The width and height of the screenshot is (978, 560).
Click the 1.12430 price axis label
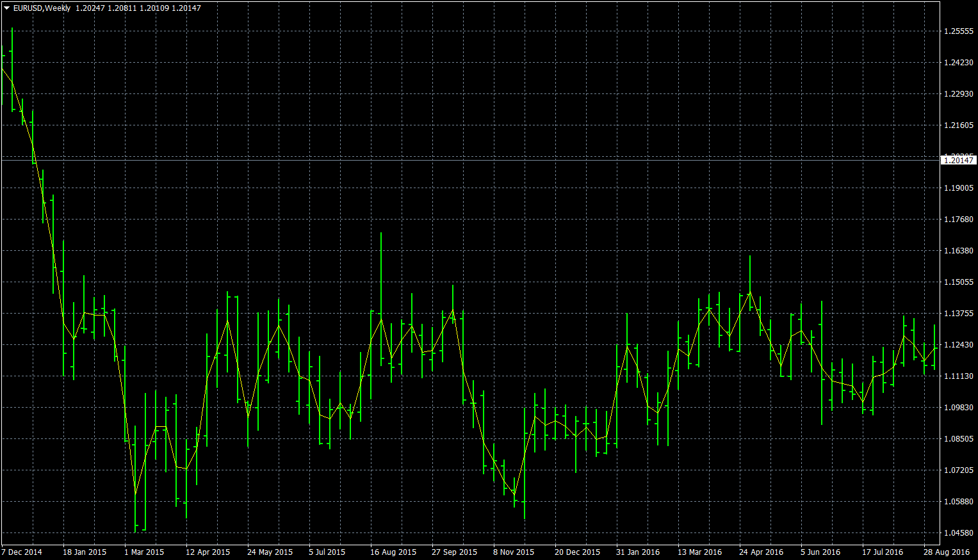[959, 345]
